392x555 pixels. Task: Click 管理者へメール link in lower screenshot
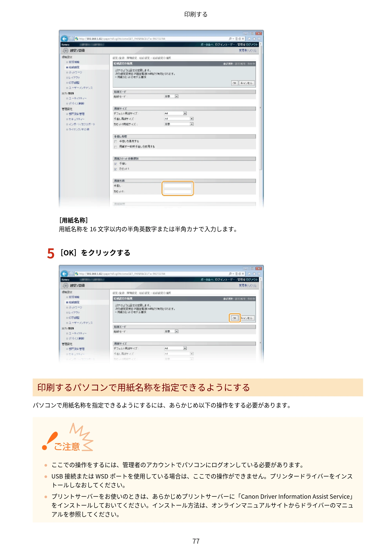[x=248, y=285]
